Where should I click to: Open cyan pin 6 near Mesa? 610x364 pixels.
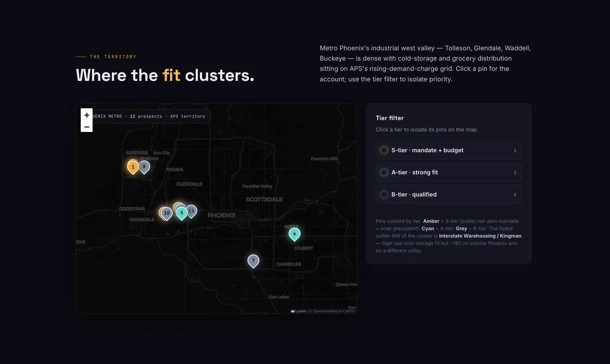[x=294, y=234]
